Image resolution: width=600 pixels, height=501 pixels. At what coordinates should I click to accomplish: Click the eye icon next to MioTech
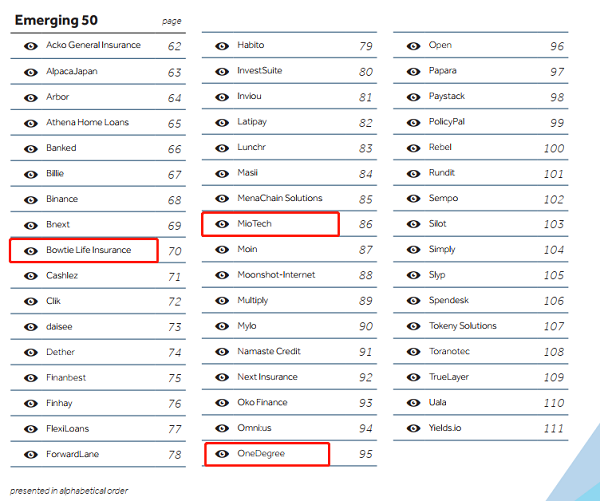click(x=221, y=224)
